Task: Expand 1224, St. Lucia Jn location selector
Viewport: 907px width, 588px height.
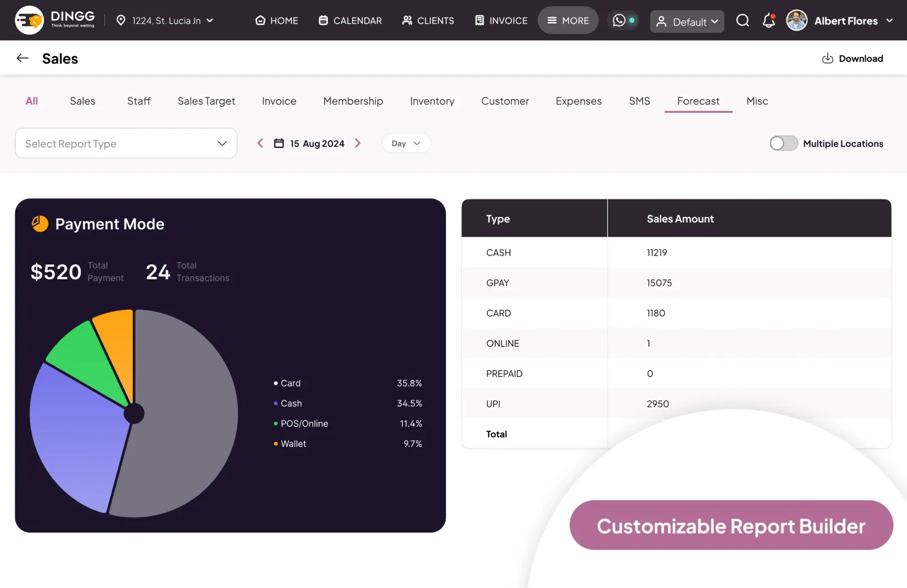Action: coord(165,20)
